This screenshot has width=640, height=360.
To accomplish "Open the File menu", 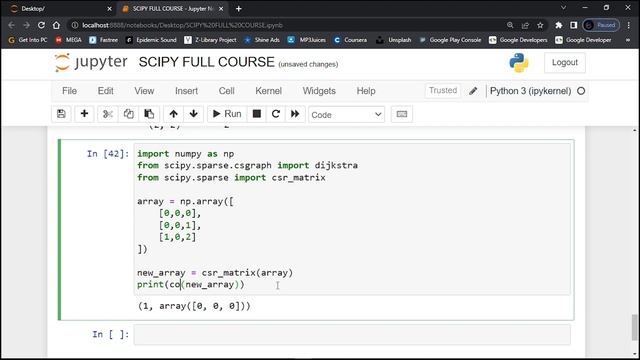I will coord(69,91).
